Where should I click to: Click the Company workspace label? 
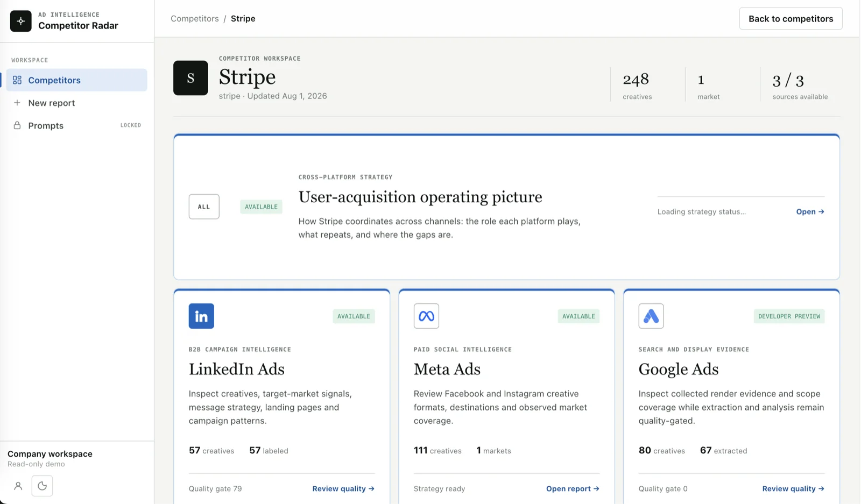(50, 454)
